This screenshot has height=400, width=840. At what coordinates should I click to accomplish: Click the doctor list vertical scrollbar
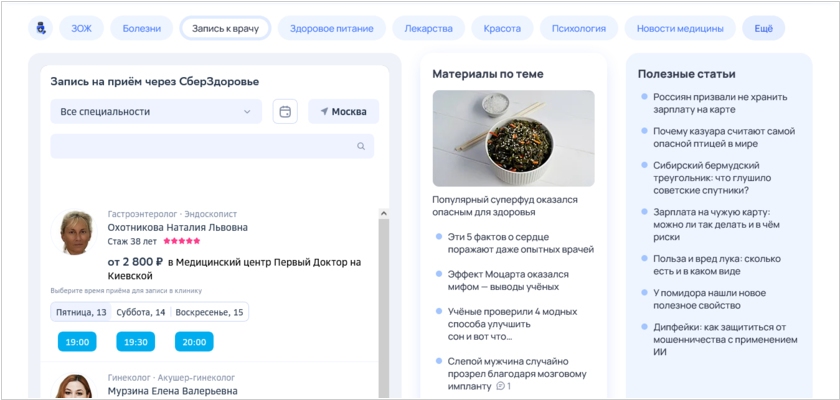click(x=383, y=300)
